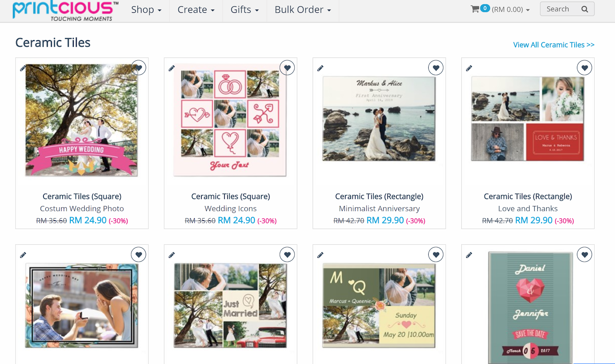The height and width of the screenshot is (364, 615).
Task: Click the Ceramic Tiles section heading
Action: click(53, 43)
